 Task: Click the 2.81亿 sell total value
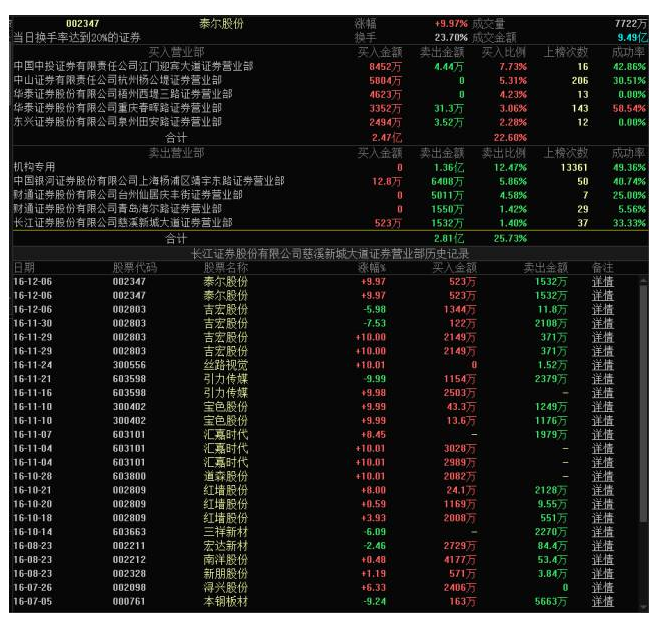click(x=448, y=239)
